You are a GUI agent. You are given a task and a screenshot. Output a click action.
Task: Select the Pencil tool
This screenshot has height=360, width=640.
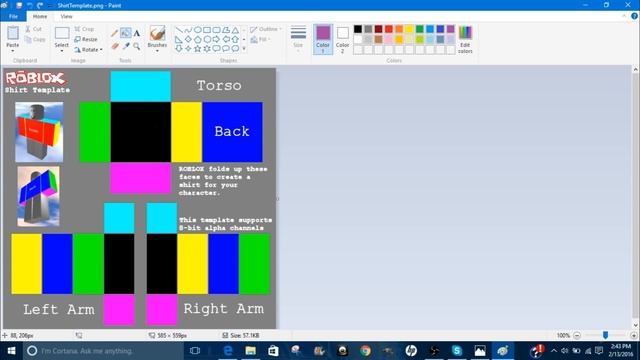pyautogui.click(x=115, y=33)
